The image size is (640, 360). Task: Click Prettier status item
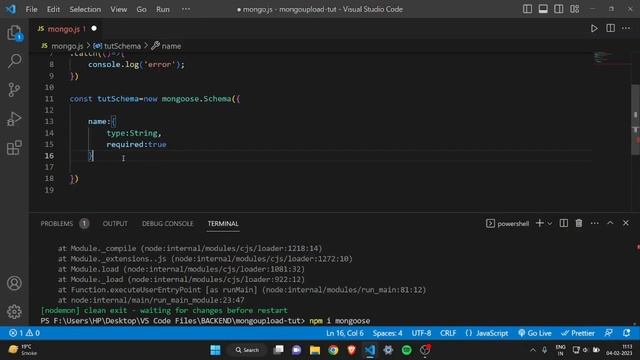578,333
